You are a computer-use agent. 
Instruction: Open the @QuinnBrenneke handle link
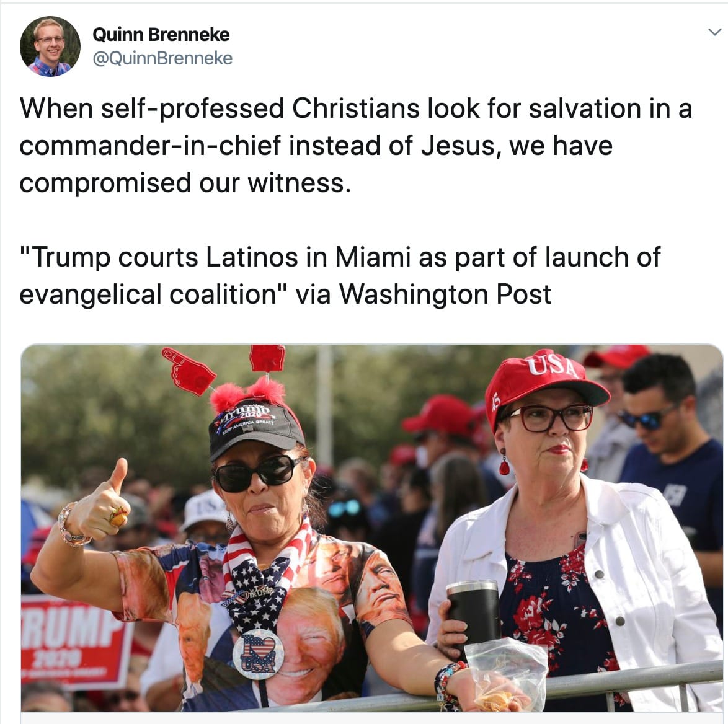click(162, 58)
